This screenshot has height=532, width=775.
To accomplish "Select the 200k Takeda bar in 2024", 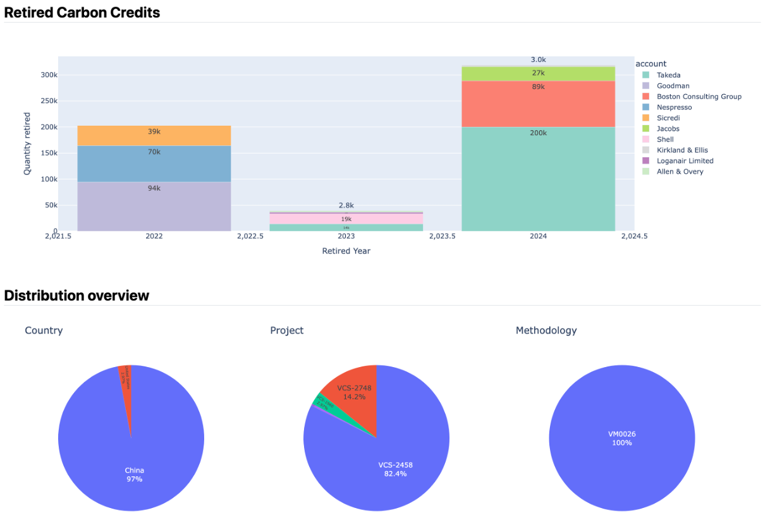I will click(538, 180).
